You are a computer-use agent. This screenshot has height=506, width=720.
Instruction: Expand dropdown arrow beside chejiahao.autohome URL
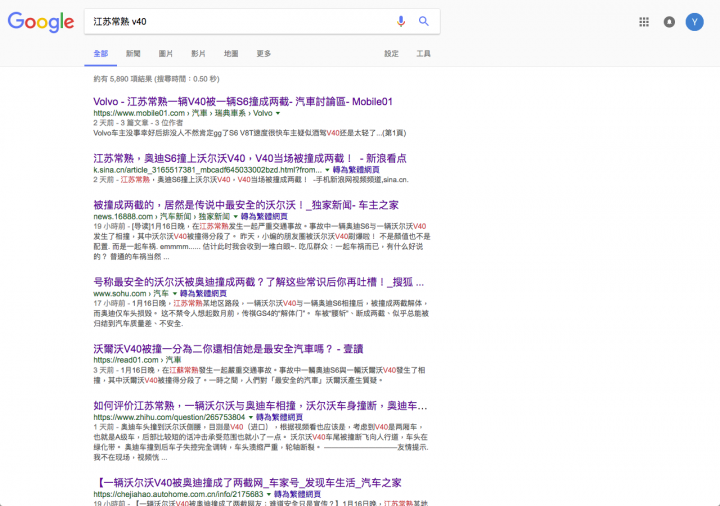tap(269, 494)
